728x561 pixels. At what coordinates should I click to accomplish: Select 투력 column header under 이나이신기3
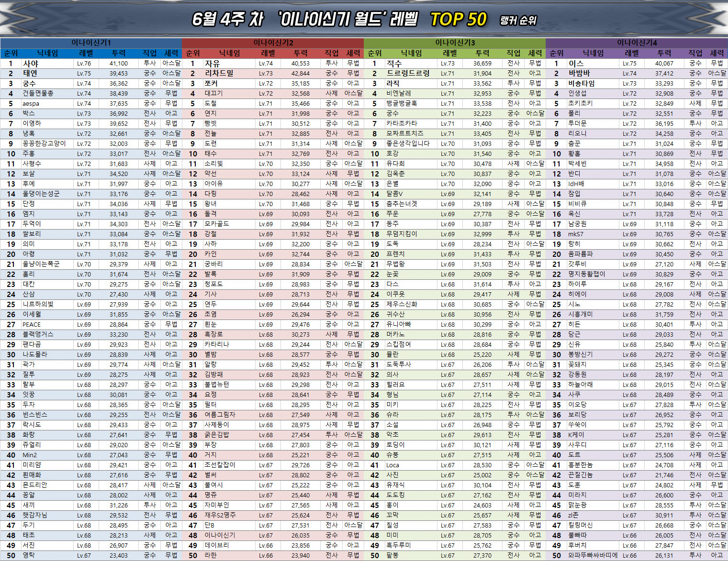point(482,53)
